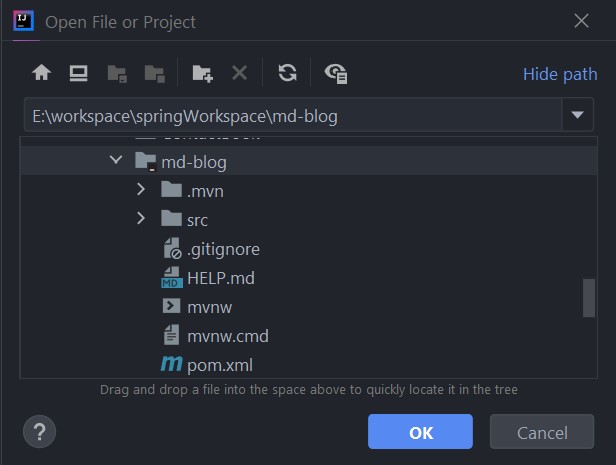Screen dimensions: 616x465
Task: Click the delete (X) toolbar icon
Action: pyautogui.click(x=239, y=73)
